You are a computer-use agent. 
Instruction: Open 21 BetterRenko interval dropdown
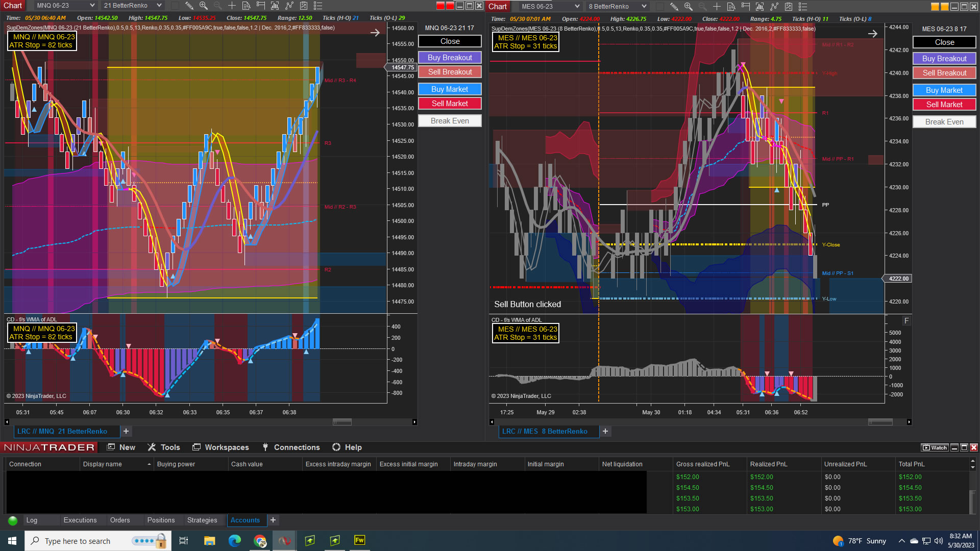click(x=133, y=6)
